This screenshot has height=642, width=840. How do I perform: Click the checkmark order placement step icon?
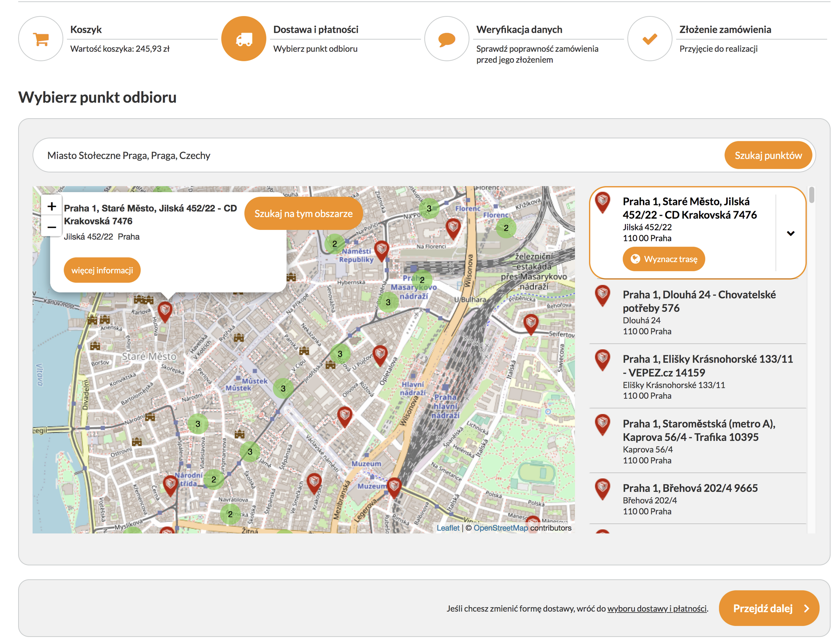[649, 39]
